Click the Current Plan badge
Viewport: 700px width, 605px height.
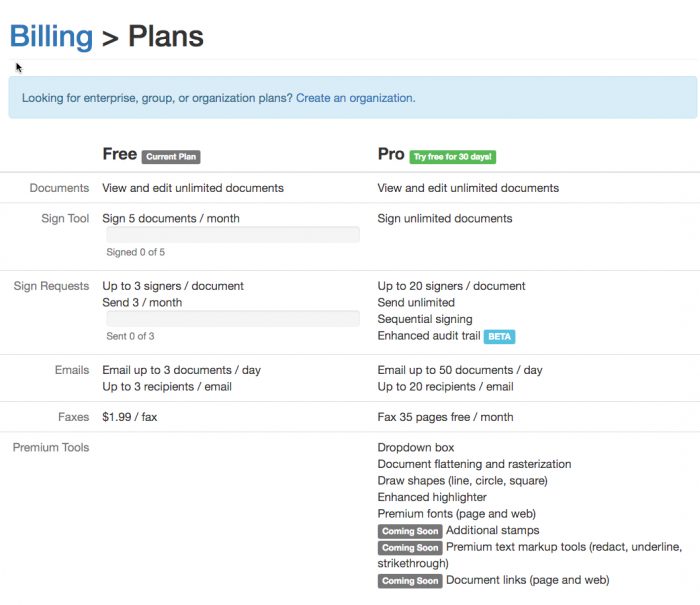(172, 156)
